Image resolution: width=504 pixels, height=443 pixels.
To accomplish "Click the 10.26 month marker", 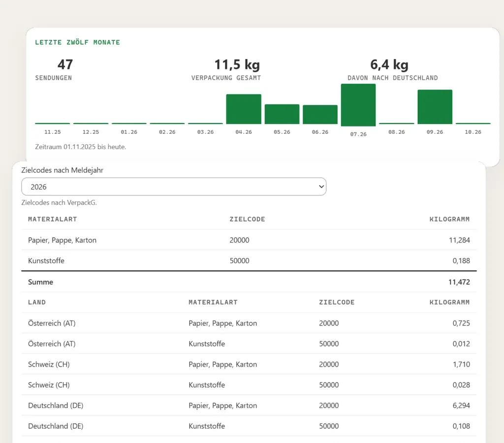I will coord(473,132).
